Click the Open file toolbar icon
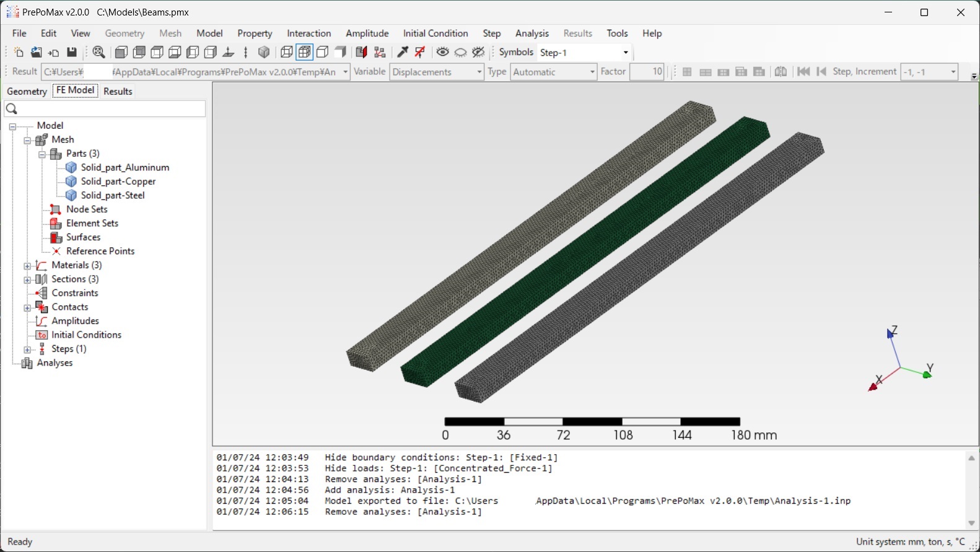 [x=37, y=53]
